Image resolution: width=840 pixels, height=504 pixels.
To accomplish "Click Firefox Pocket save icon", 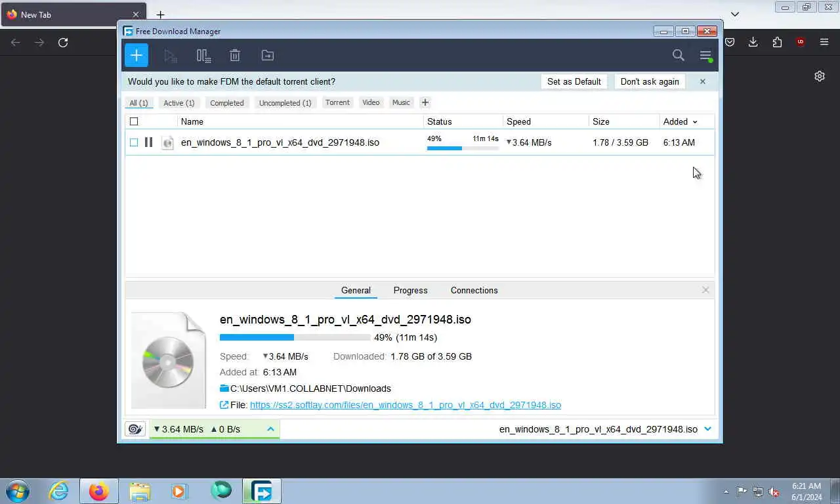I will pos(729,42).
